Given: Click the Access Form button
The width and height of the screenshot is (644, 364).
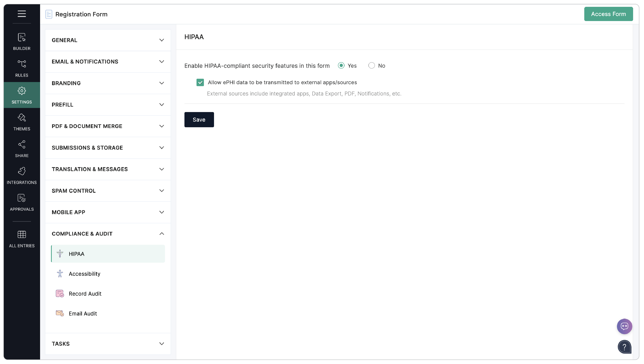Looking at the screenshot, I should coord(608,14).
